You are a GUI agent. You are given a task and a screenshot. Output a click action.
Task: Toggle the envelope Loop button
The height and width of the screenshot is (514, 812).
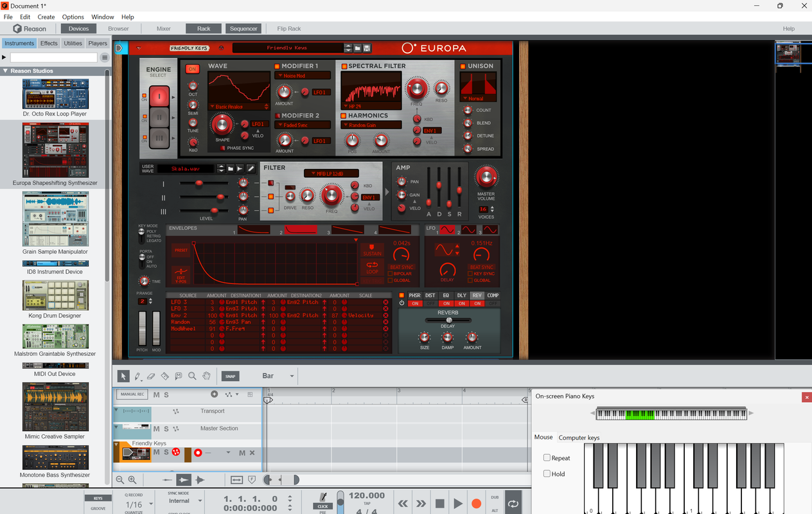click(x=372, y=267)
